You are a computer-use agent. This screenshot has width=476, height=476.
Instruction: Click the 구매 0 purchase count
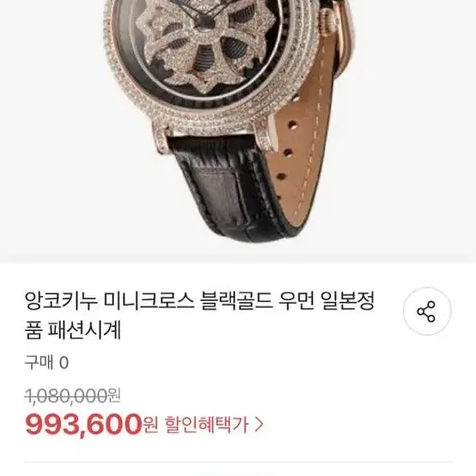[46, 363]
